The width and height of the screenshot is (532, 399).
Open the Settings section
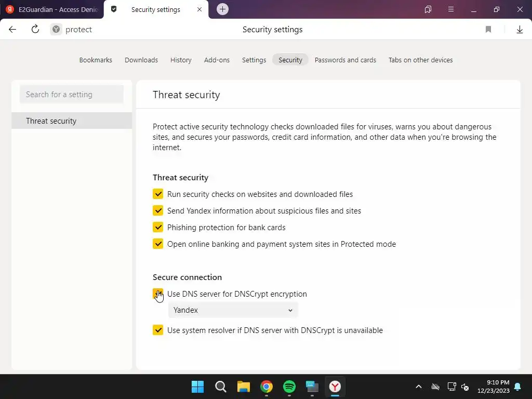point(254,60)
